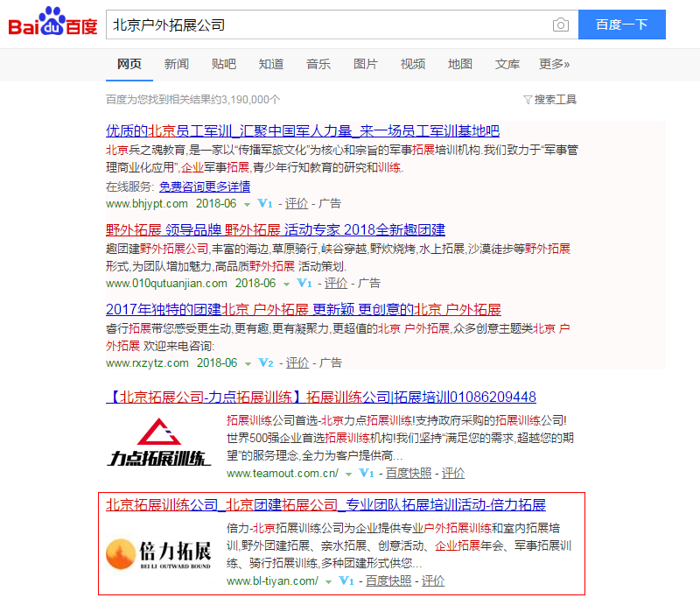
Task: Click the search tools filter icon
Action: 528,100
